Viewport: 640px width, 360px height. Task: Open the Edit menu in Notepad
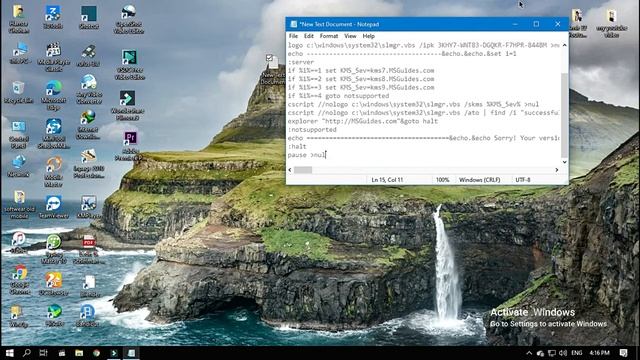309,36
